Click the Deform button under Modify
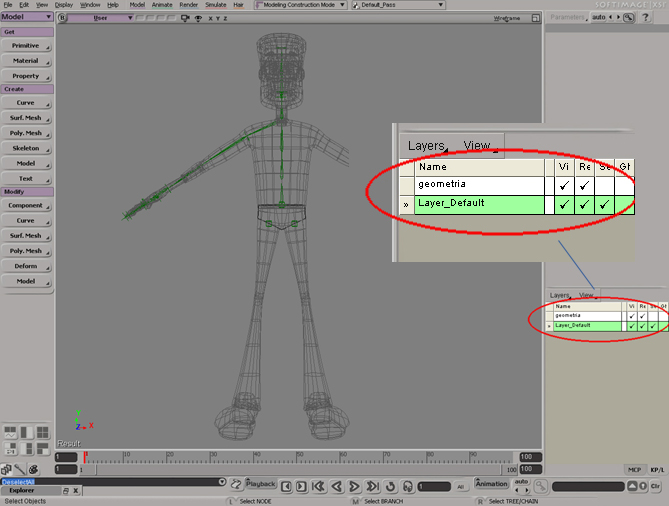Image resolution: width=669 pixels, height=506 pixels. click(x=26, y=266)
